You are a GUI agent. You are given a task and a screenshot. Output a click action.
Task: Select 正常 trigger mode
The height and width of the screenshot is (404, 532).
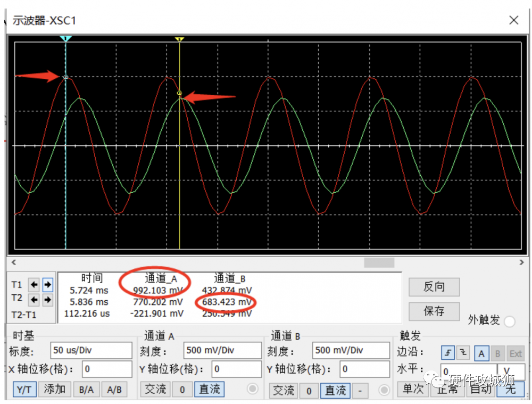coord(447,389)
